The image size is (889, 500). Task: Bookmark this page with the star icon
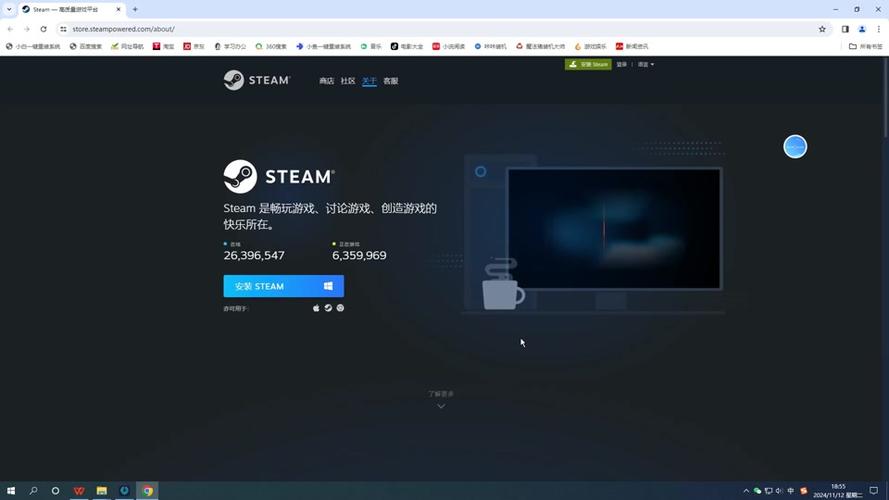click(x=822, y=29)
